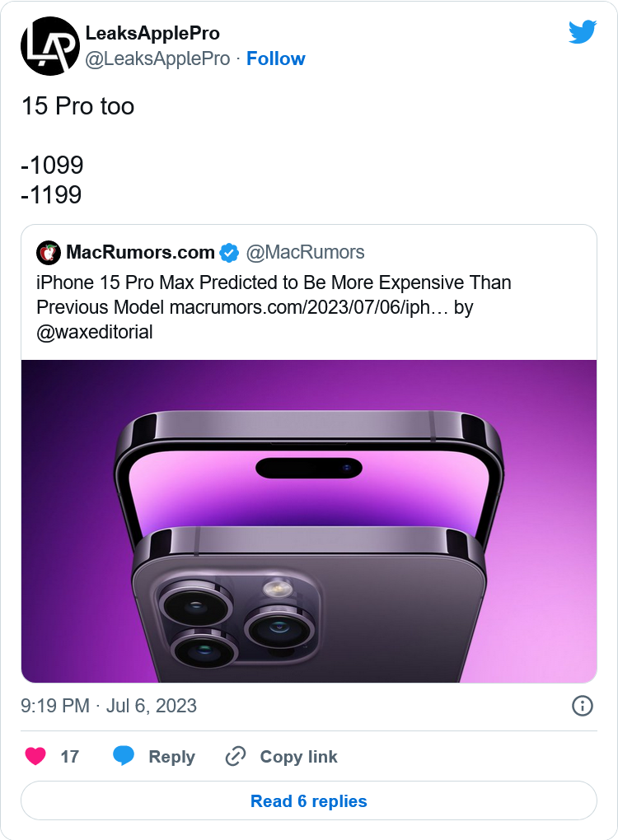
Task: Click the blue reply speech bubble icon
Action: click(124, 756)
